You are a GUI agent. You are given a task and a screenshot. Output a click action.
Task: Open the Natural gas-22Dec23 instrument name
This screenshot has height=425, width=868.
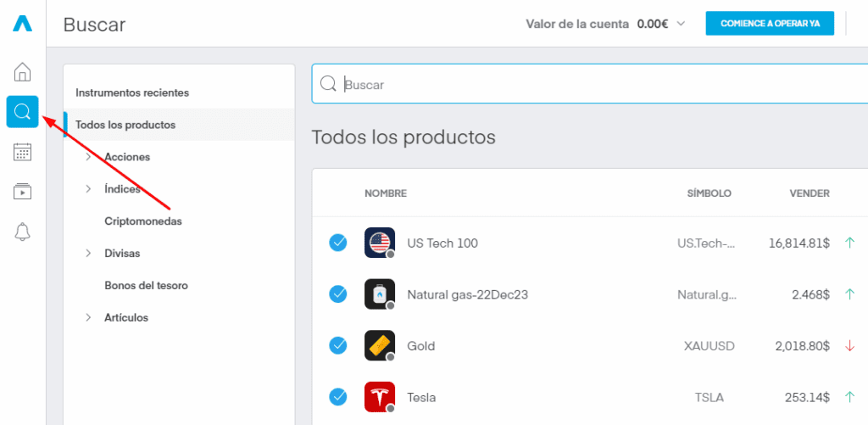pos(468,294)
